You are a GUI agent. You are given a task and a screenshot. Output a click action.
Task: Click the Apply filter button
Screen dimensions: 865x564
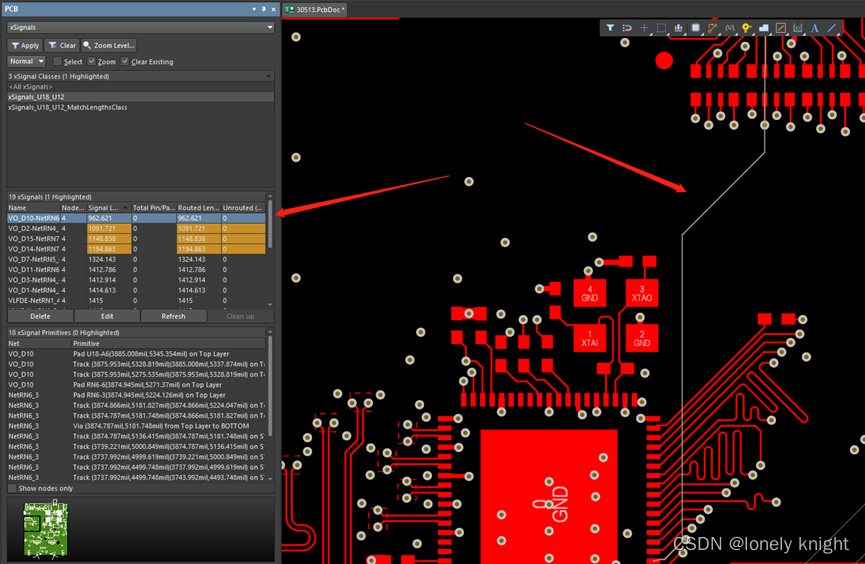coord(25,45)
